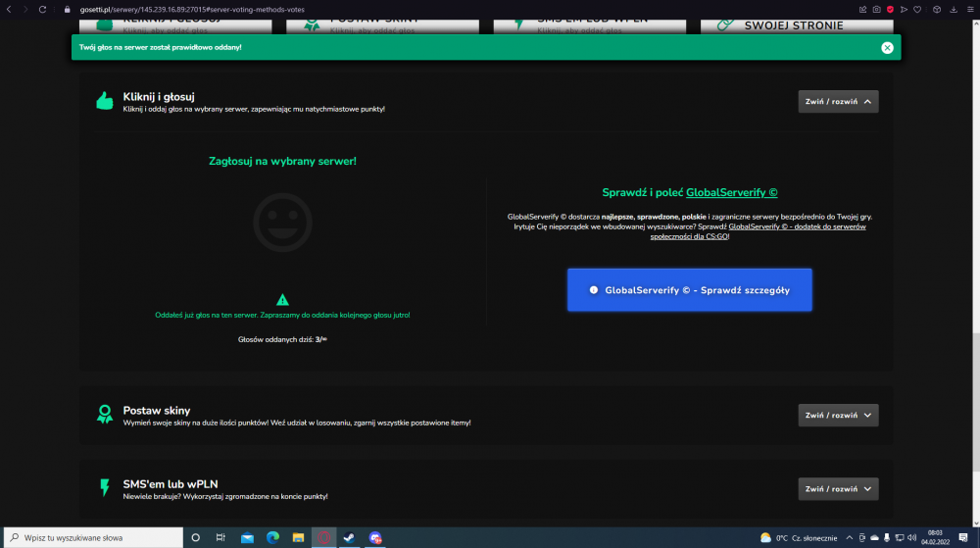Switch to the Swojej Stronie tab

point(797,25)
